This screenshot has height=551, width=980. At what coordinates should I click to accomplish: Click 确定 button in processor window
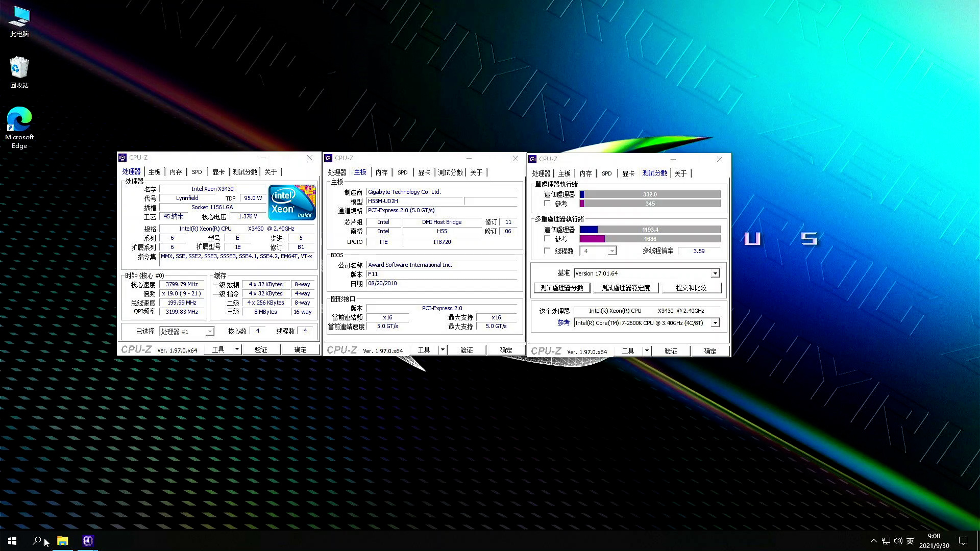pos(300,349)
